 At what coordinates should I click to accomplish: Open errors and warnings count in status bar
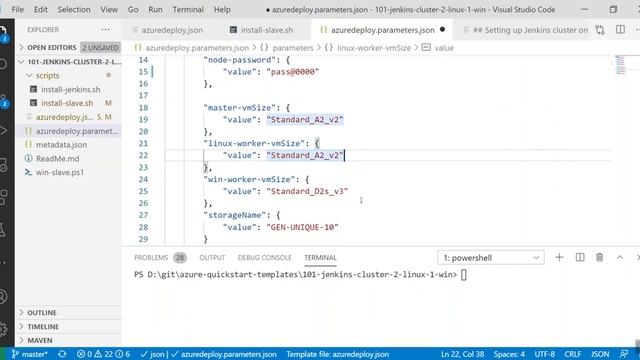[x=103, y=354]
